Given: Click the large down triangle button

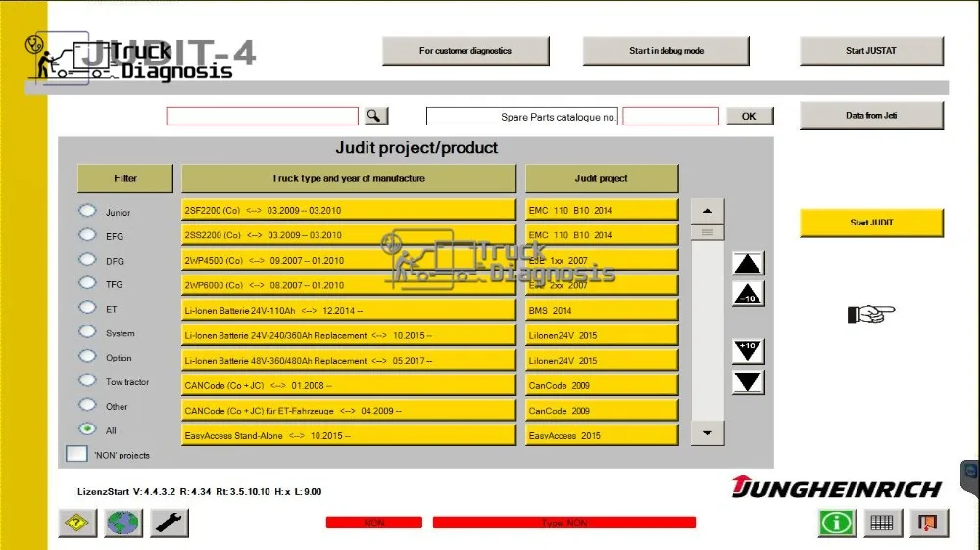Looking at the screenshot, I should click(x=748, y=382).
